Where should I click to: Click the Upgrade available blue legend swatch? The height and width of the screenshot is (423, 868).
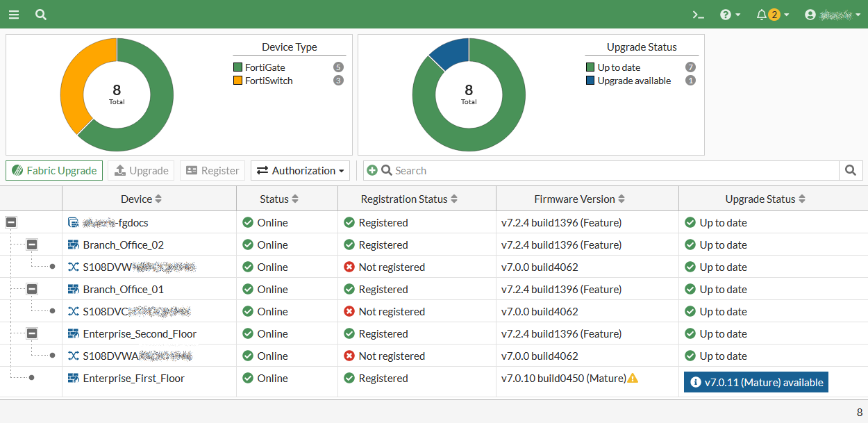pyautogui.click(x=590, y=81)
